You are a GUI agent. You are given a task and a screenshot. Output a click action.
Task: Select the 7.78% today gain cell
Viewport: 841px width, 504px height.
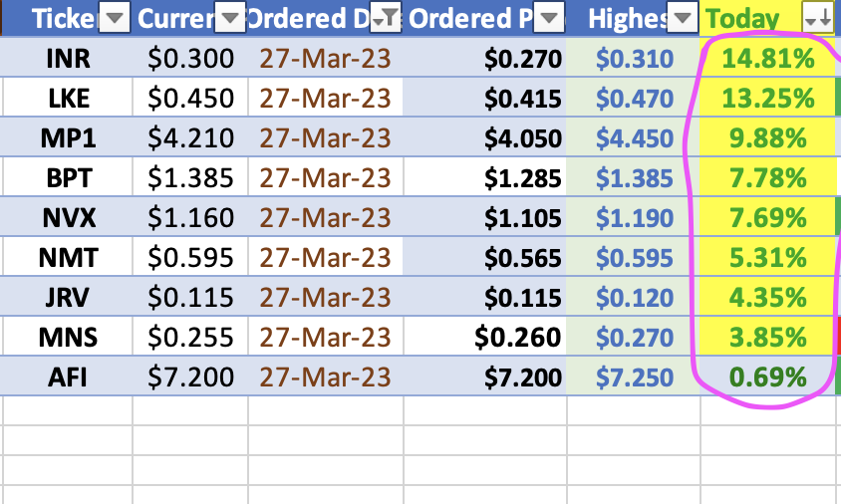coord(767,177)
